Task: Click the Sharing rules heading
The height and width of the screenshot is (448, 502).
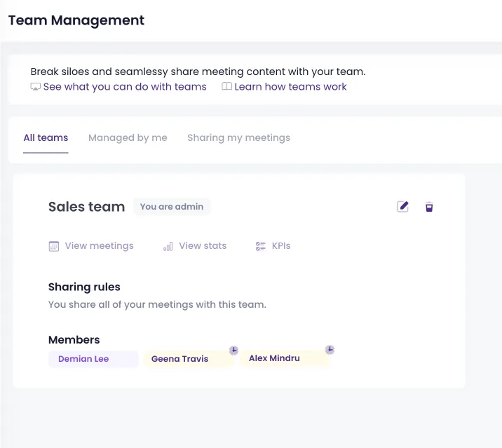Action: coord(84,287)
